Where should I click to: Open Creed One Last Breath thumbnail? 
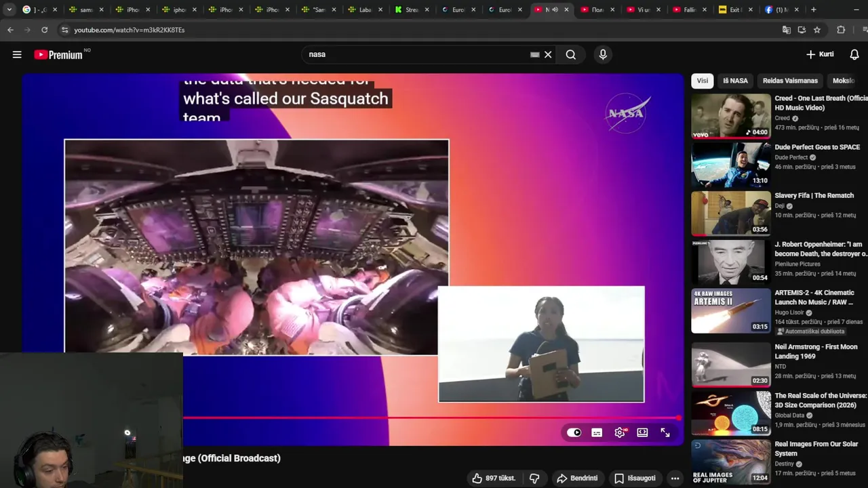point(731,116)
